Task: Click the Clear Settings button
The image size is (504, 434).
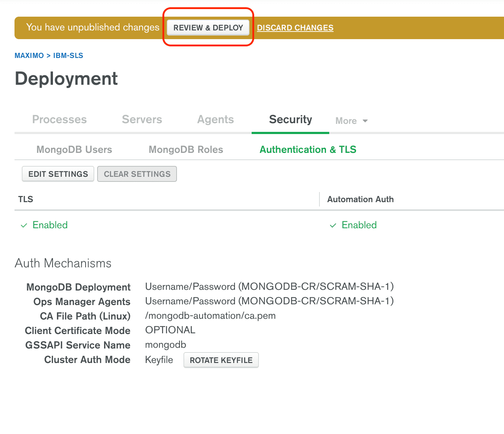Action: [x=137, y=174]
